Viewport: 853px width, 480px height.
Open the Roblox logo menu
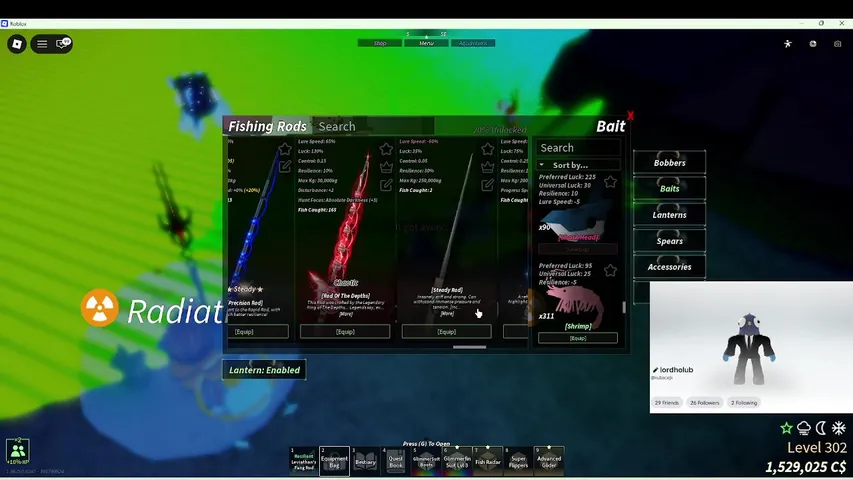tap(17, 44)
